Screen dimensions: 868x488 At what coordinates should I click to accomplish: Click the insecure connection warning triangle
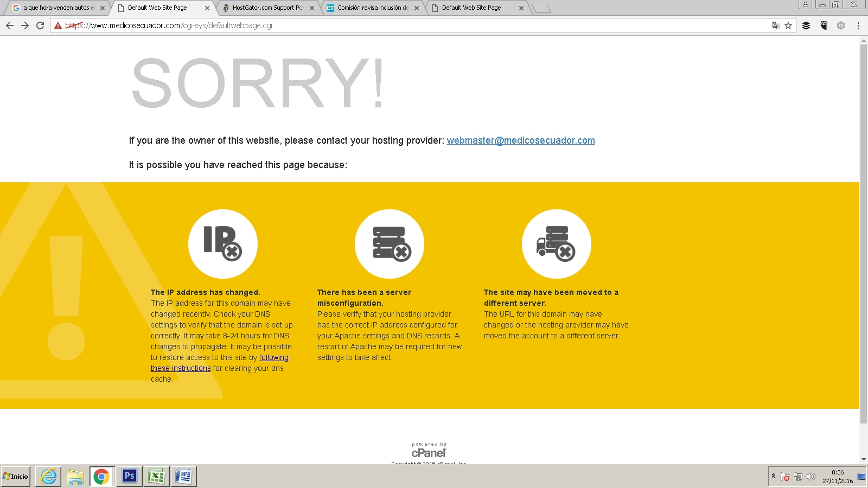tap(58, 25)
